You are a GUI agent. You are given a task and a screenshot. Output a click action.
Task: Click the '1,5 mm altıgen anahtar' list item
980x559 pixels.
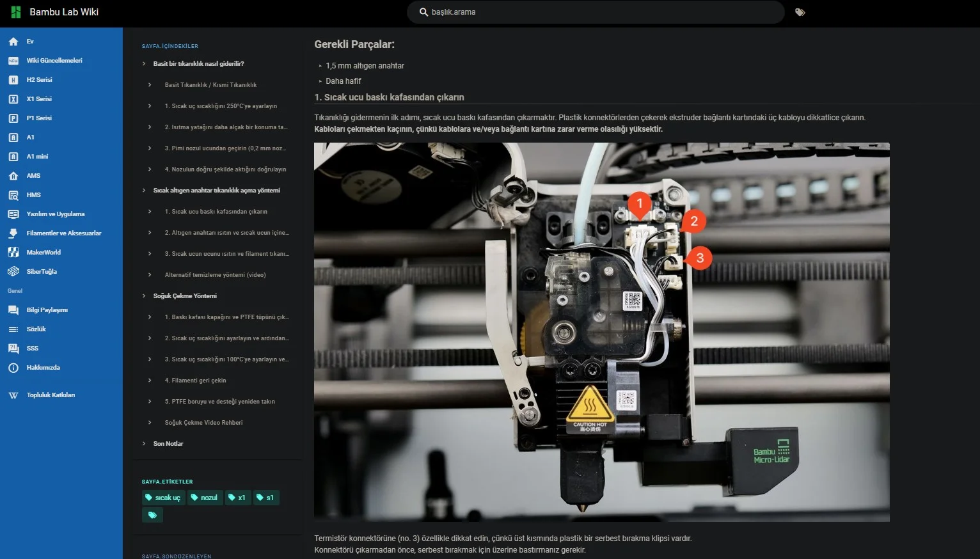click(x=365, y=66)
